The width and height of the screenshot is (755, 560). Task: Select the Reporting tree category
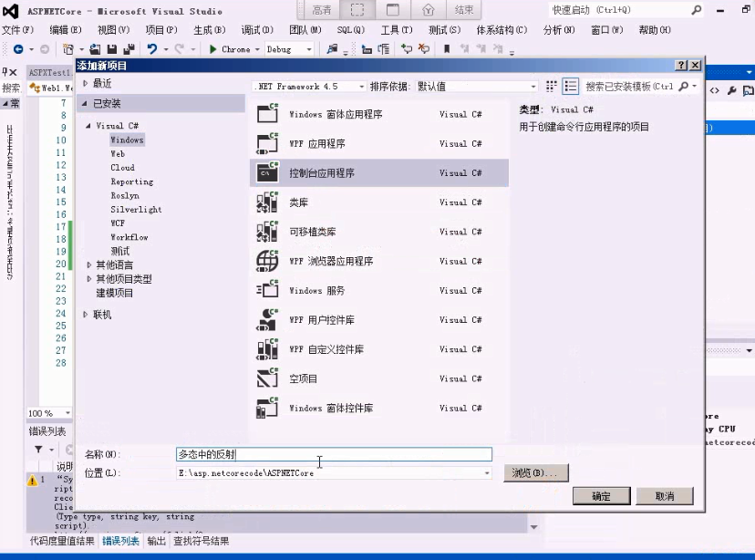[132, 181]
